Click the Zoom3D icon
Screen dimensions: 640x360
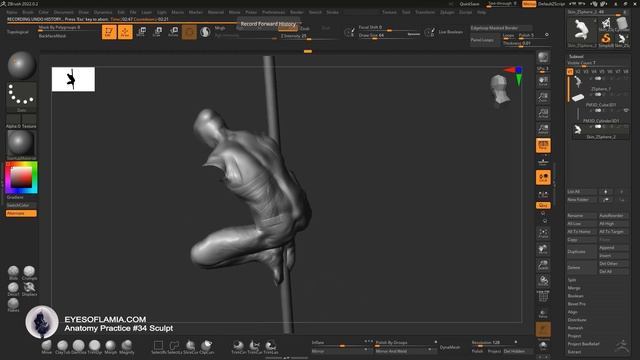point(543,265)
